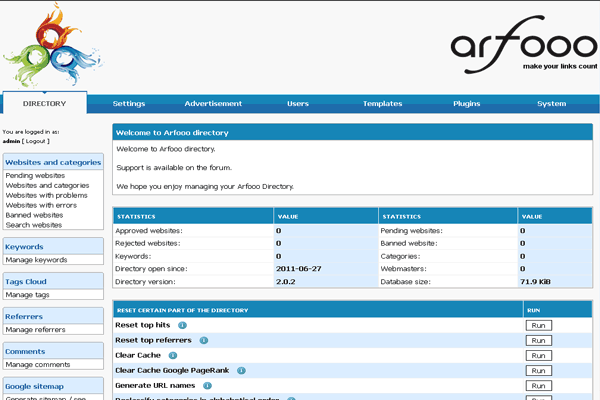Open the System tab
Viewport: 600px width, 400px height.
tap(551, 104)
